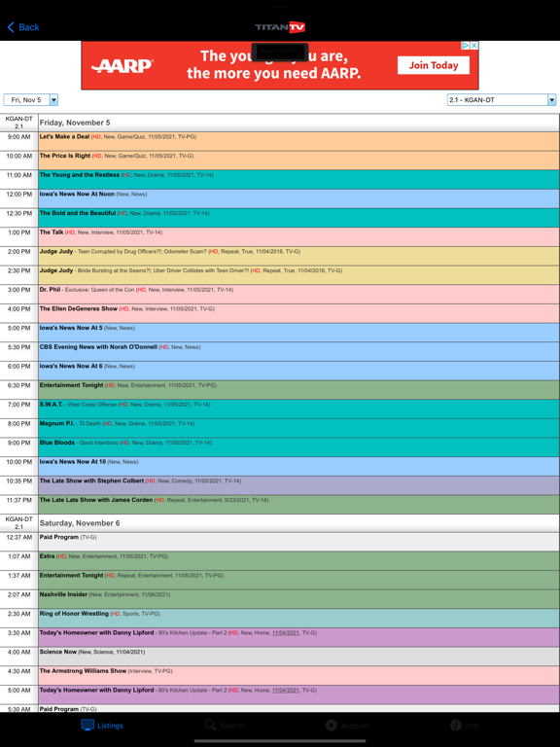Select The Late Show with Stephen Colbert
The image size is (560, 747).
coord(298,485)
